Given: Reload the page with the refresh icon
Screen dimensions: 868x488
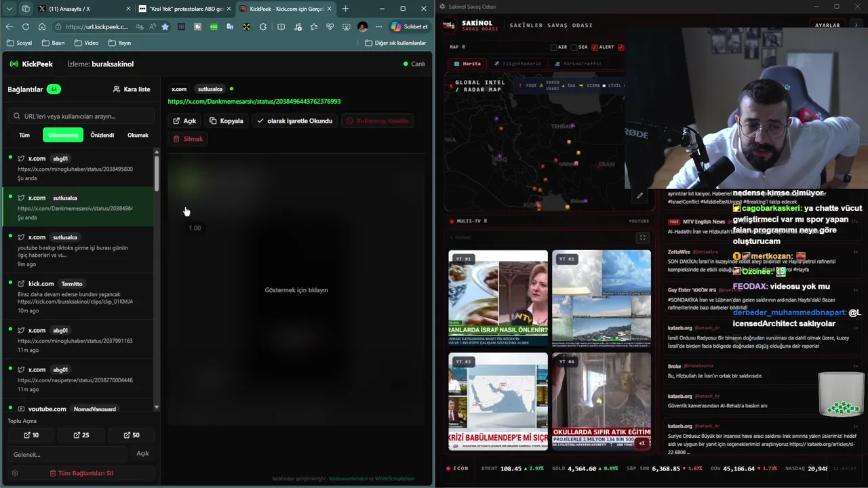Looking at the screenshot, I should pos(26,26).
